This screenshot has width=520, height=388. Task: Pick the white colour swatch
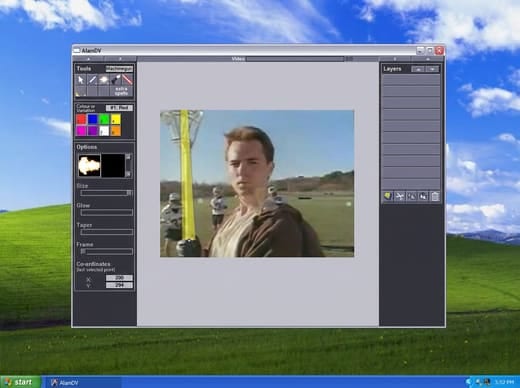coord(104,131)
